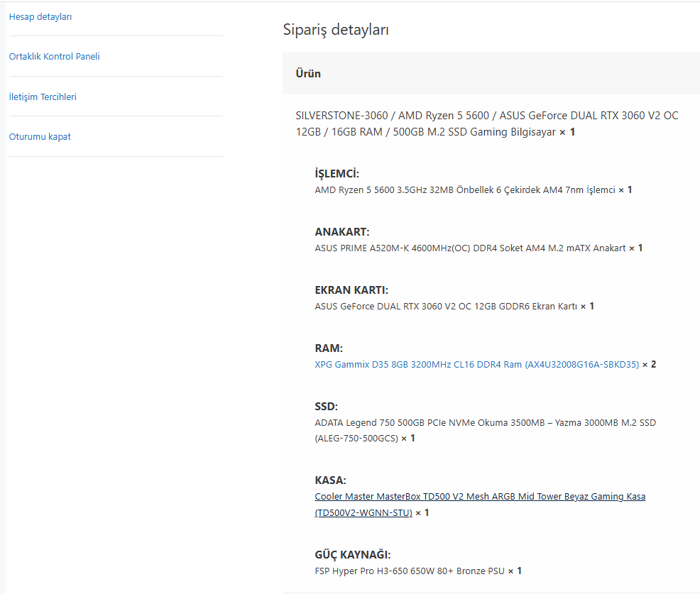
Task: Log out via Oturumu kapat
Action: point(40,136)
